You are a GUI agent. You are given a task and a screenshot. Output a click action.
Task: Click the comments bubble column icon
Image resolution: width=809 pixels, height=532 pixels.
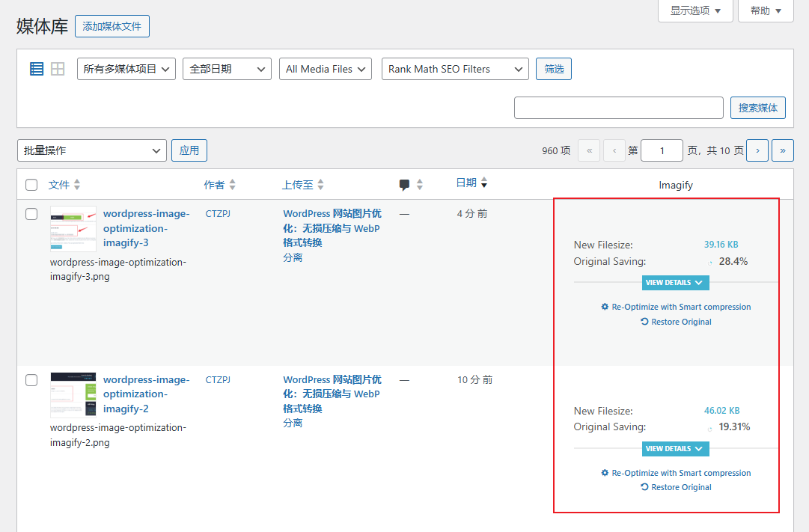(405, 185)
